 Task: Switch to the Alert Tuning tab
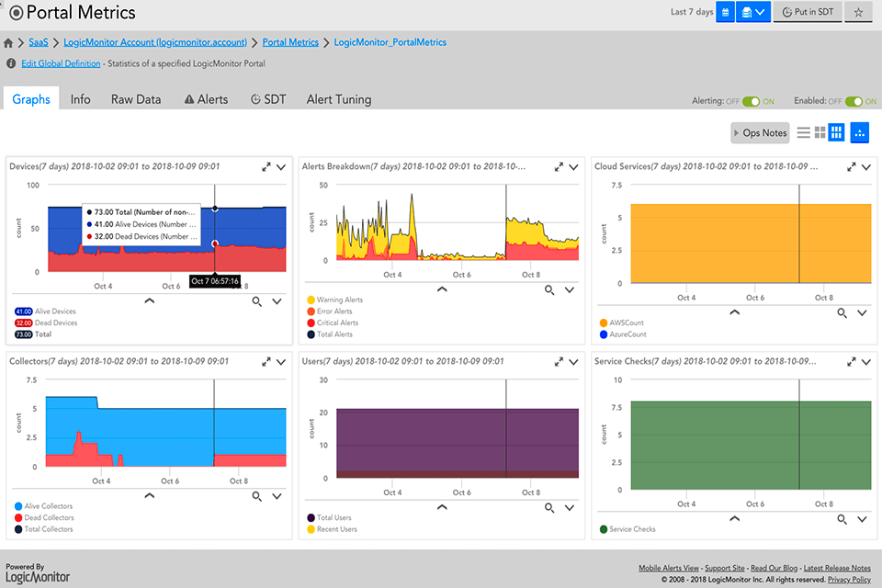[x=339, y=99]
